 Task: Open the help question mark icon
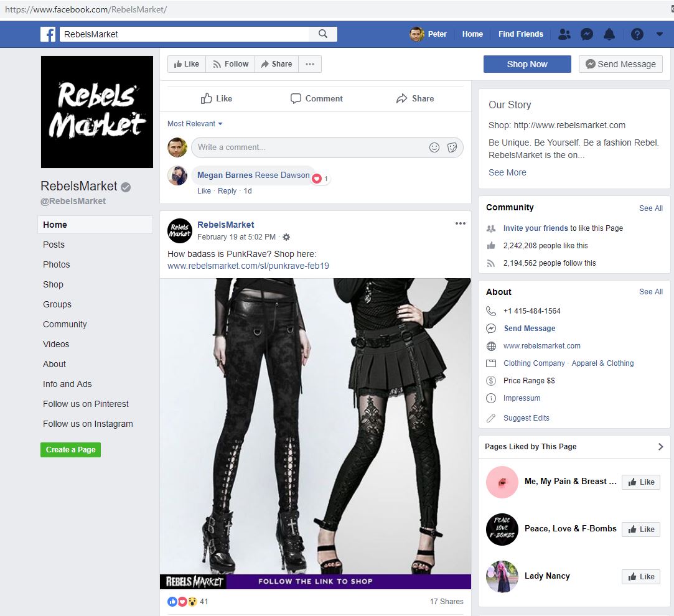[x=637, y=34]
